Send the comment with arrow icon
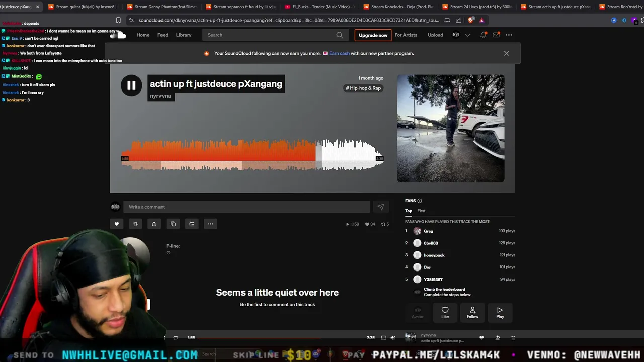This screenshot has width=644, height=362. 380,207
